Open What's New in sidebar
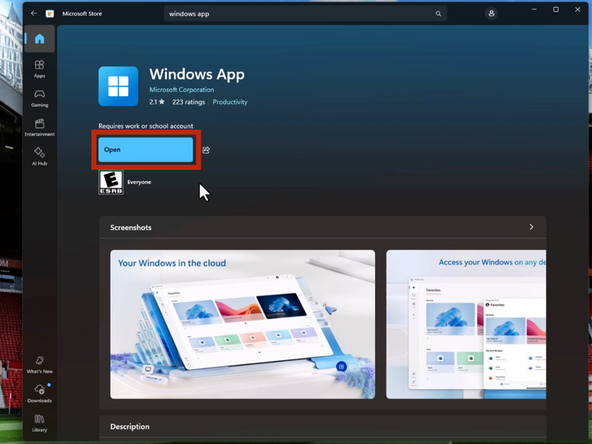 (40, 364)
